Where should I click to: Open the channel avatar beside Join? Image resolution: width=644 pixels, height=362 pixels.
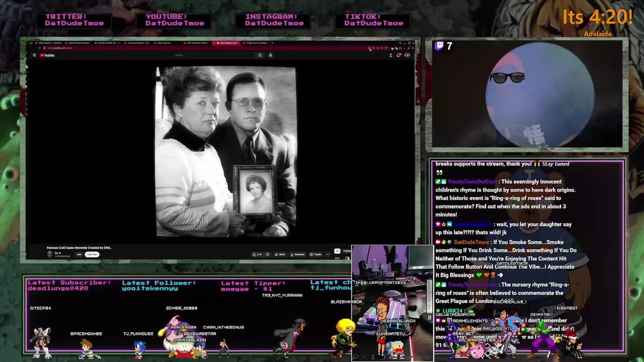pos(49,254)
